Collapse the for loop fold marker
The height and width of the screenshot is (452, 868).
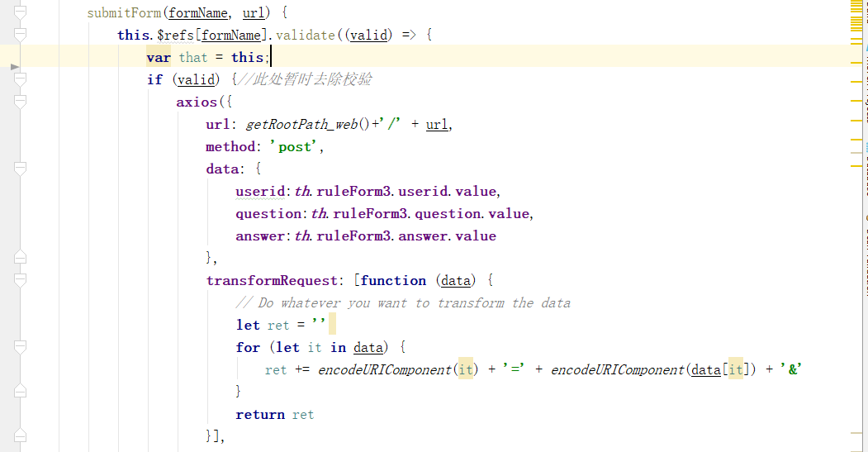click(21, 347)
